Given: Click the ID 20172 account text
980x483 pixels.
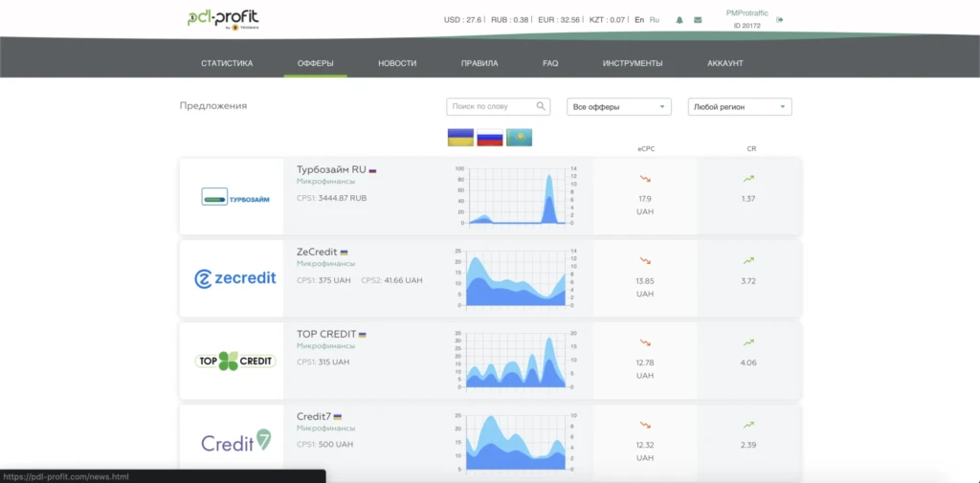Looking at the screenshot, I should click(747, 26).
